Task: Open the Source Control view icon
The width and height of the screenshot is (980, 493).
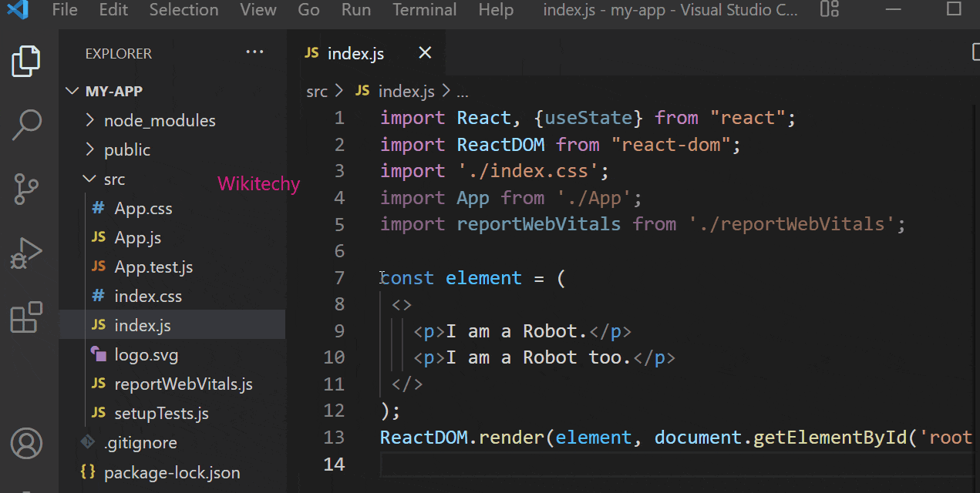Action: pos(26,189)
